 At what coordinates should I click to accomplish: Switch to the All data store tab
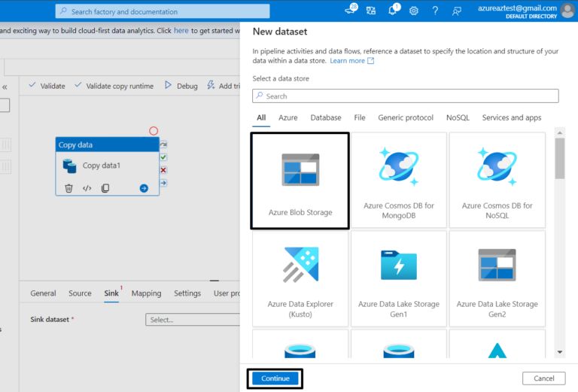pyautogui.click(x=261, y=117)
